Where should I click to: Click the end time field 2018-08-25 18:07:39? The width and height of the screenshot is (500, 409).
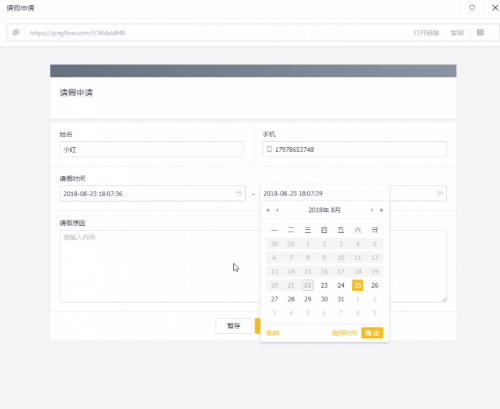324,193
